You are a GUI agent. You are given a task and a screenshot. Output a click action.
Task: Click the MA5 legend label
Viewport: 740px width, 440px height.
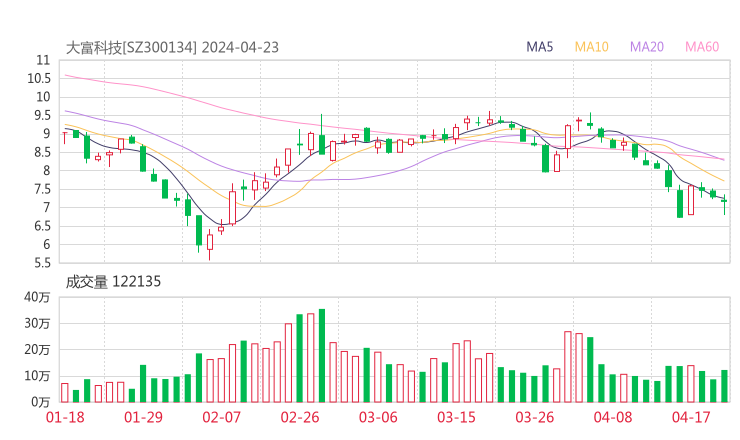click(x=539, y=47)
